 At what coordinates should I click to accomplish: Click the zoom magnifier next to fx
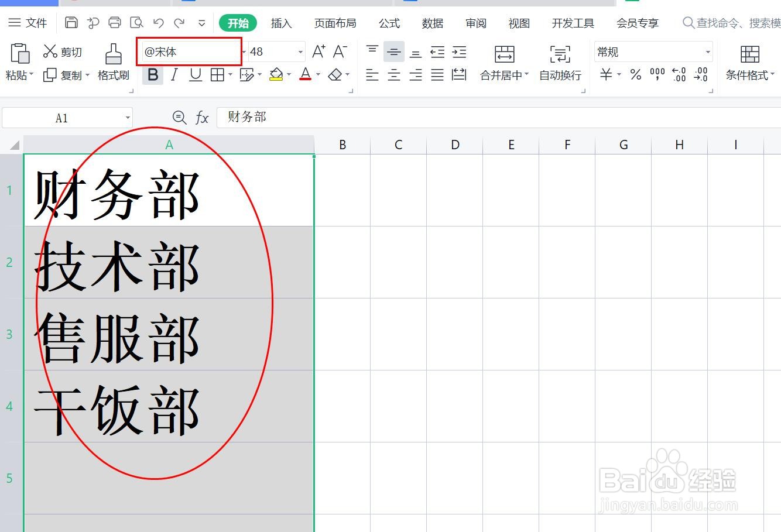(179, 118)
